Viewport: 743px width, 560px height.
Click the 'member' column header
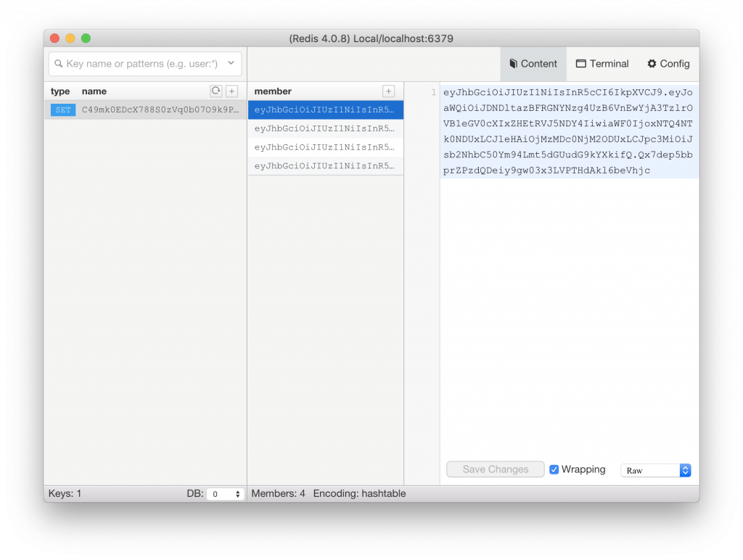coord(273,91)
